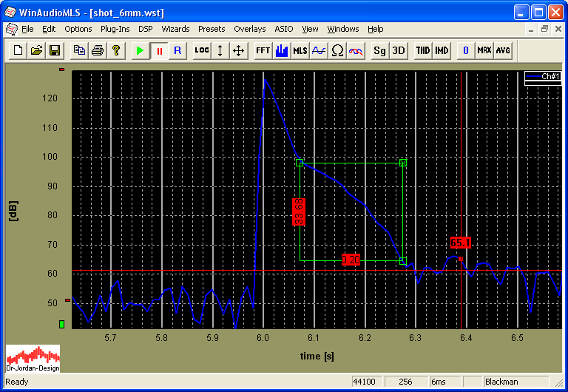Screen dimensions: 568x392
Task: Open the Wizards menu
Action: click(175, 29)
